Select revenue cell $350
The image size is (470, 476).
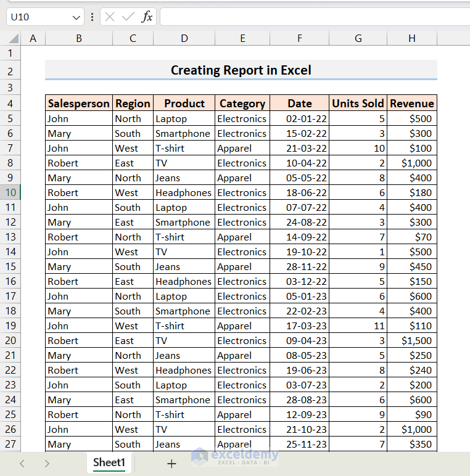[412, 444]
